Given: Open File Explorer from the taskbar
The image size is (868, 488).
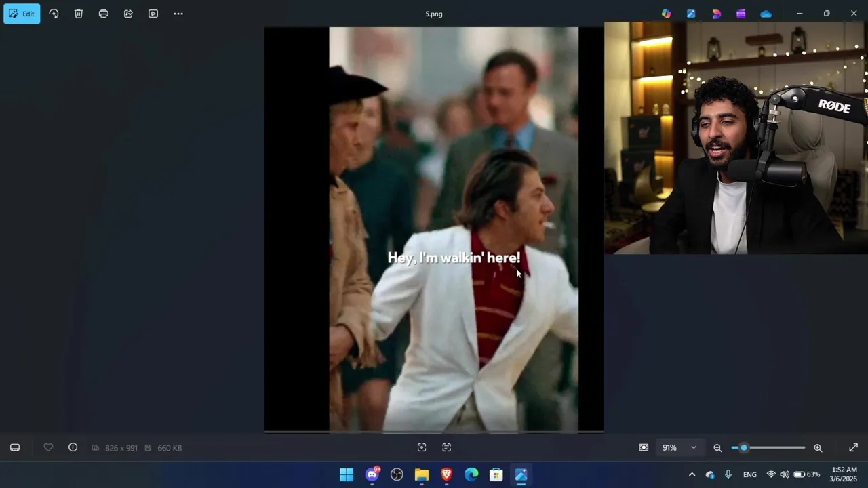Looking at the screenshot, I should (x=422, y=474).
